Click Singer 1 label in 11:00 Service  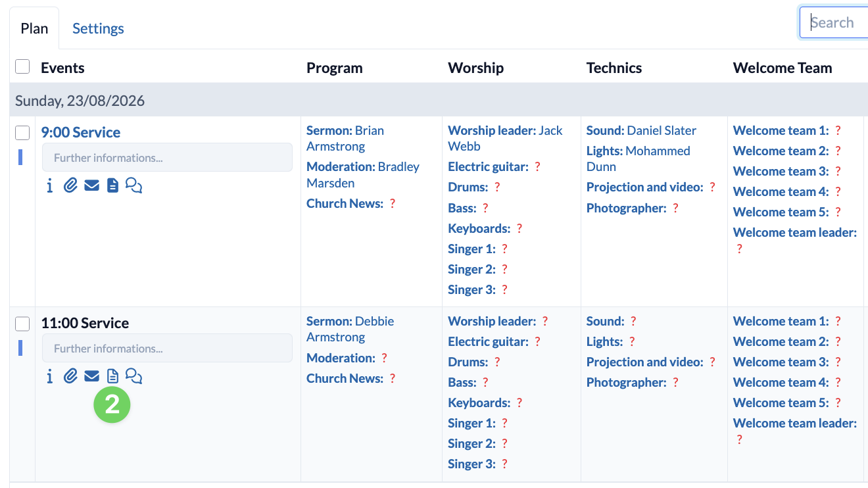coord(471,424)
